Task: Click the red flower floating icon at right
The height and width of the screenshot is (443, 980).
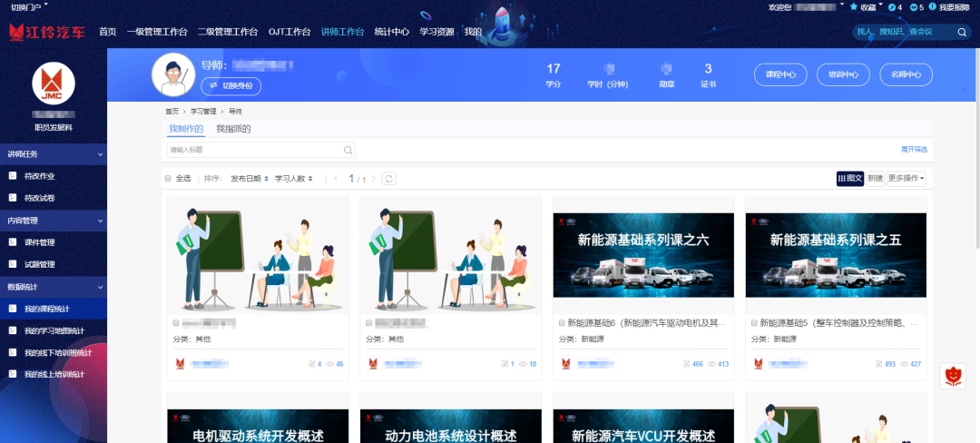Action: [953, 376]
